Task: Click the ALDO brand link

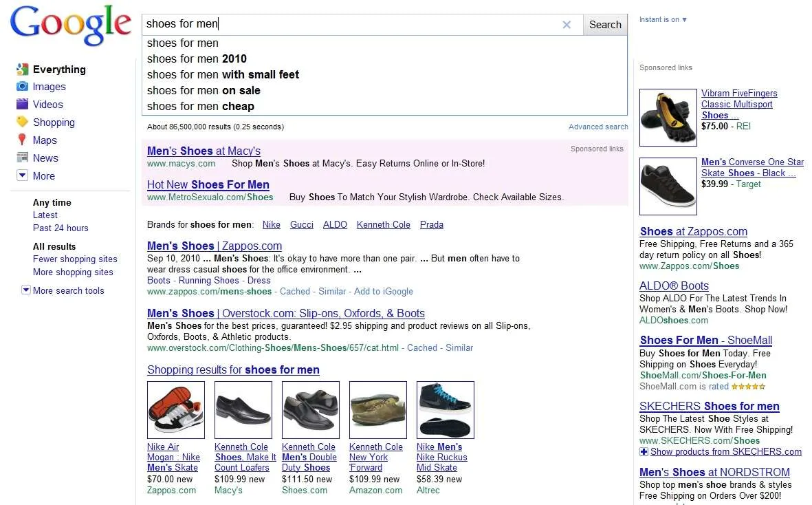Action: [335, 225]
